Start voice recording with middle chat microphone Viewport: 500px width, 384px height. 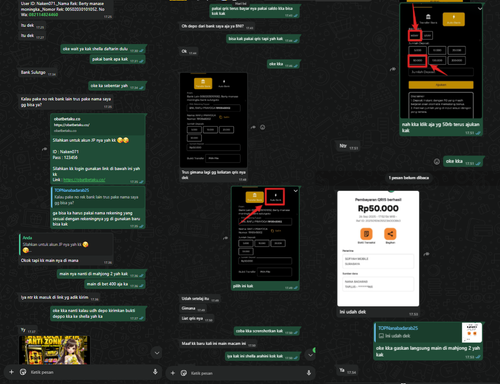[309, 373]
